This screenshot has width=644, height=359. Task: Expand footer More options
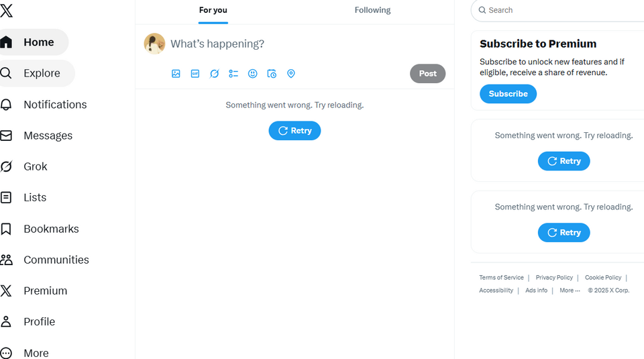click(x=570, y=291)
